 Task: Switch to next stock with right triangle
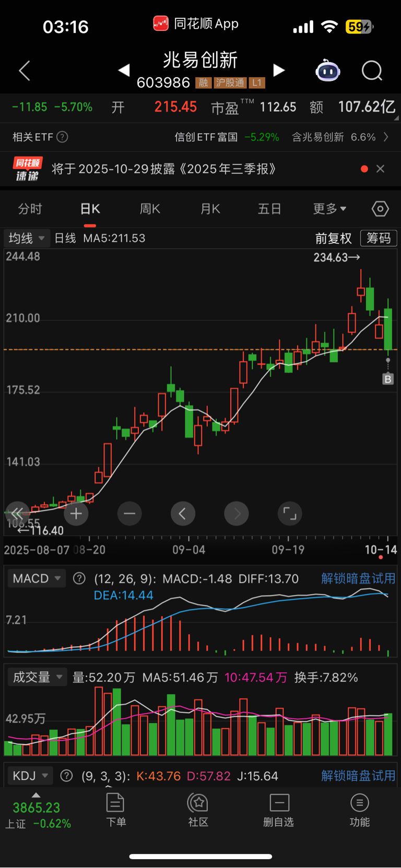(279, 70)
